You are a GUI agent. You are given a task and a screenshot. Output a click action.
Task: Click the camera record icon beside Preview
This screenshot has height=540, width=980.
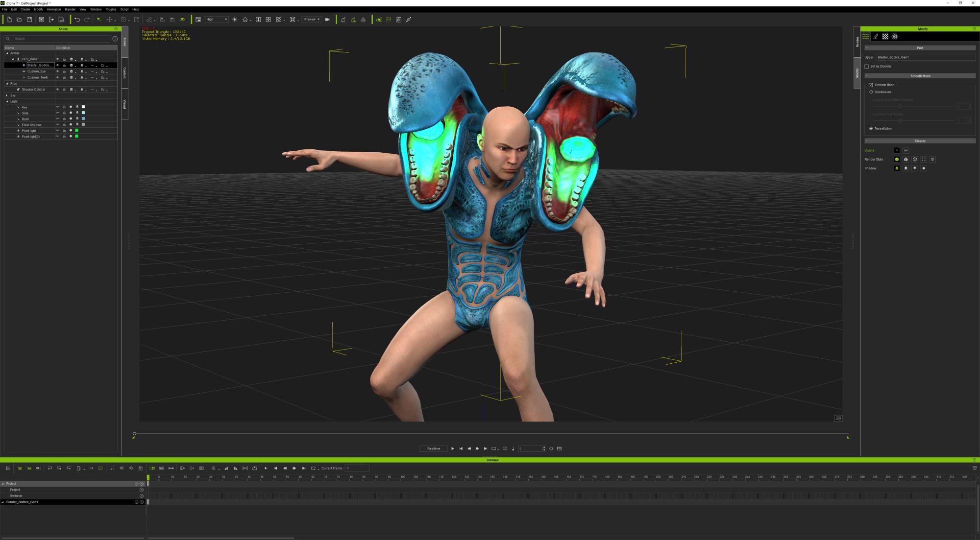pos(327,20)
